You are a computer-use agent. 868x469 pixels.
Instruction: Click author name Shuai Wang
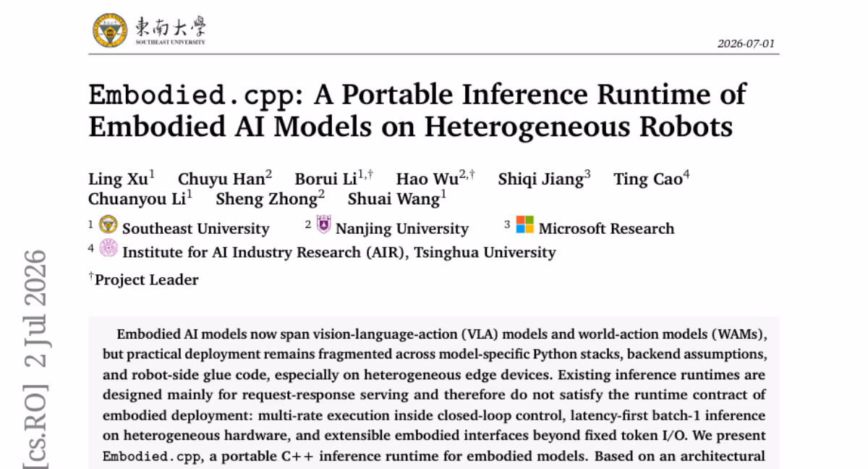(393, 198)
